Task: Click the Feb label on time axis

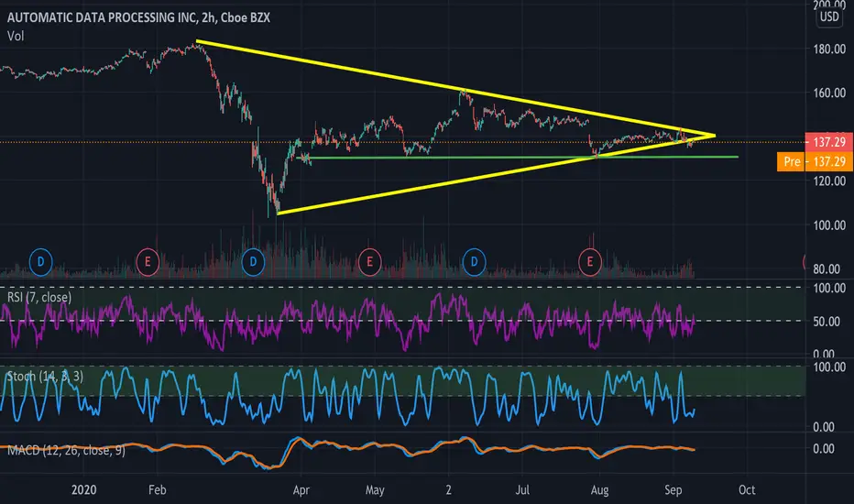Action: [158, 490]
